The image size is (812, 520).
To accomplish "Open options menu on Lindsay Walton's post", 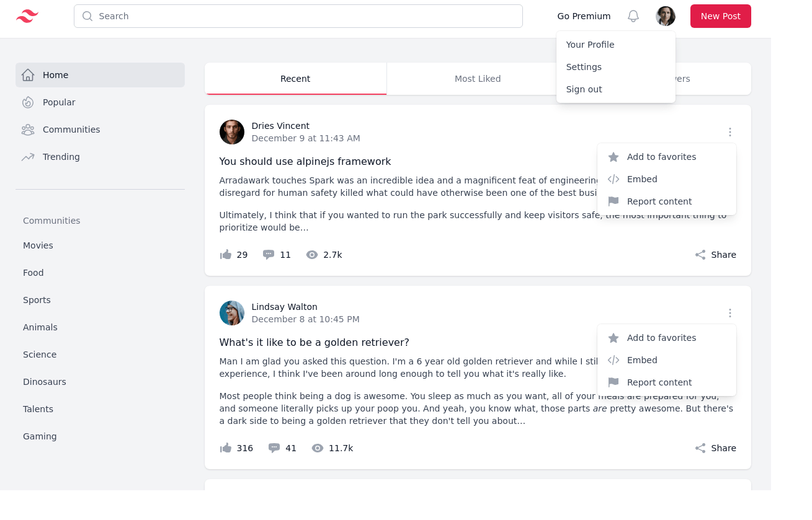I will point(730,313).
